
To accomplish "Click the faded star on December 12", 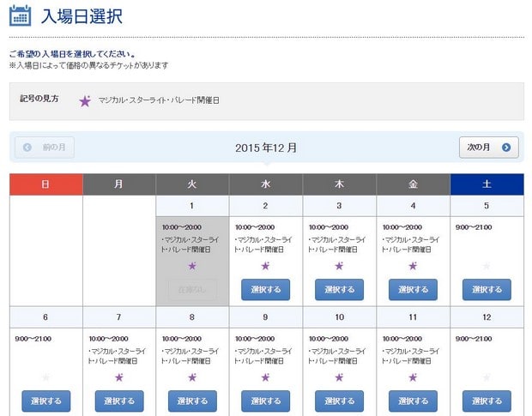I will pos(487,377).
